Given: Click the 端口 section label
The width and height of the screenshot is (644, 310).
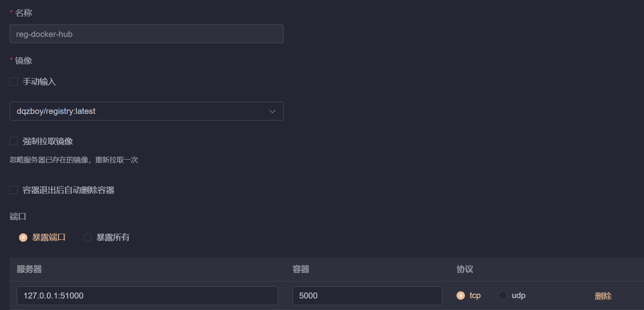Looking at the screenshot, I should point(18,216).
